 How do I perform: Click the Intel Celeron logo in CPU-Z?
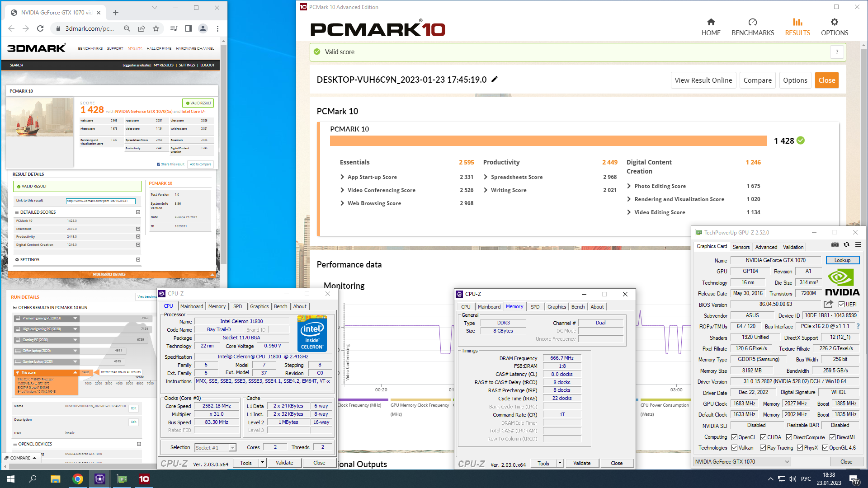312,334
